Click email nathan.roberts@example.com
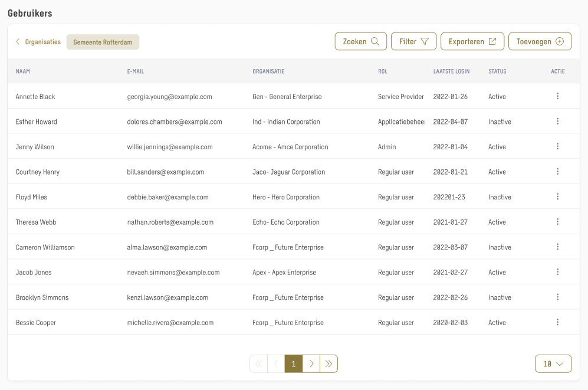Viewport: 588px width, 390px height. (170, 222)
